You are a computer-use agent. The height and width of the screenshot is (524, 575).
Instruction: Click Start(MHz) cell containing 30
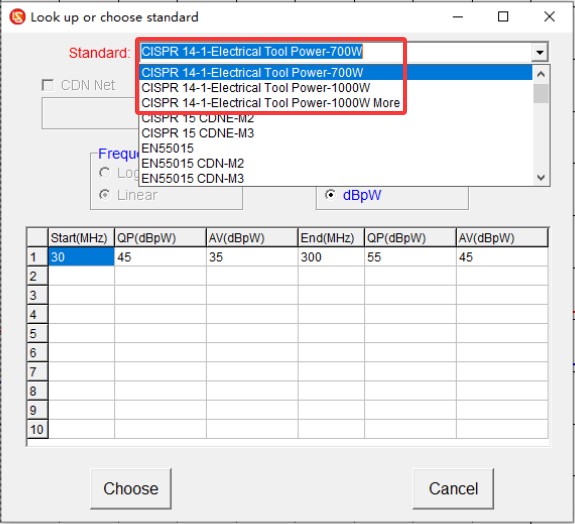point(81,257)
